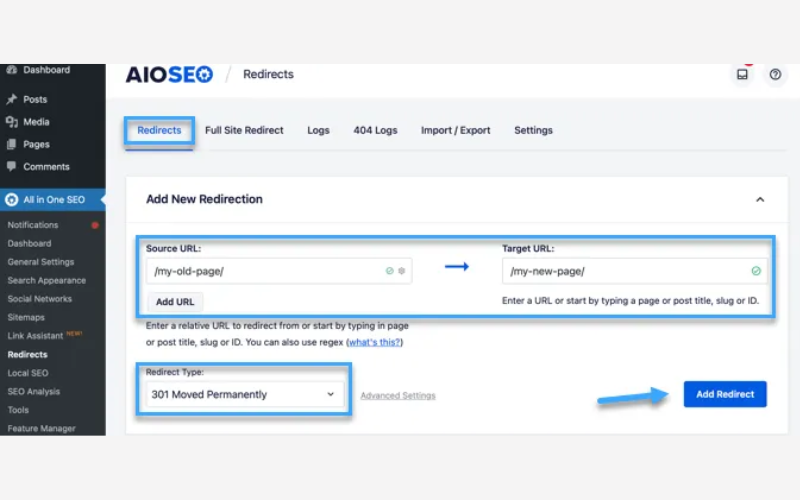The image size is (800, 500).
Task: Open Redirects submenu item in sidebar
Action: (28, 355)
